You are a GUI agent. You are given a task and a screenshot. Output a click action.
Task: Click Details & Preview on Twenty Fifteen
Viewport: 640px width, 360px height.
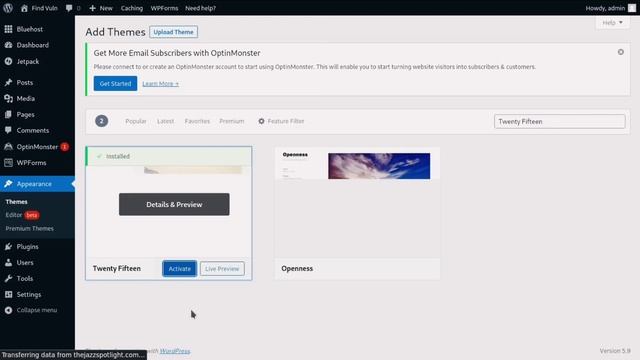pyautogui.click(x=174, y=204)
